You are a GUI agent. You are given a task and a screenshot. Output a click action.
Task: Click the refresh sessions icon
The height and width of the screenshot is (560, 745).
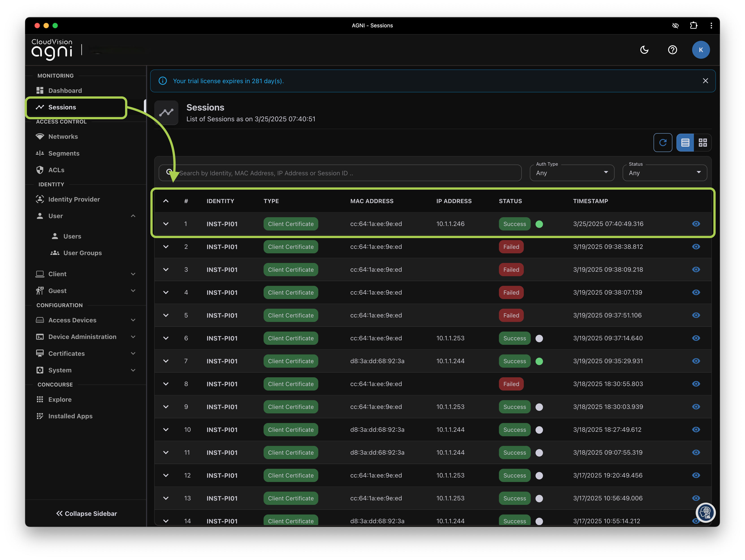(x=663, y=143)
